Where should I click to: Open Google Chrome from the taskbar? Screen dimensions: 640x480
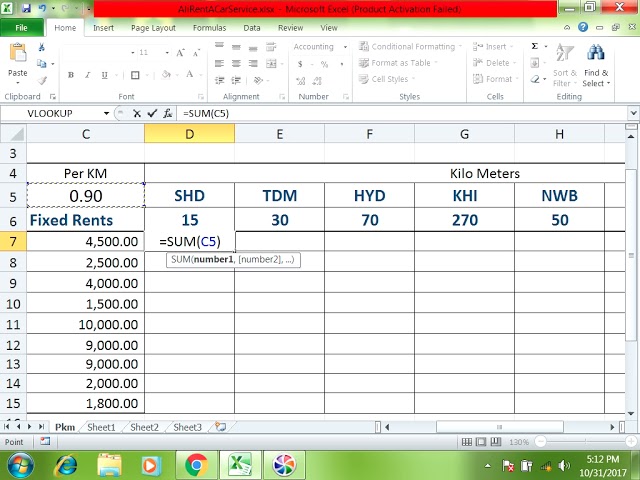(x=197, y=465)
